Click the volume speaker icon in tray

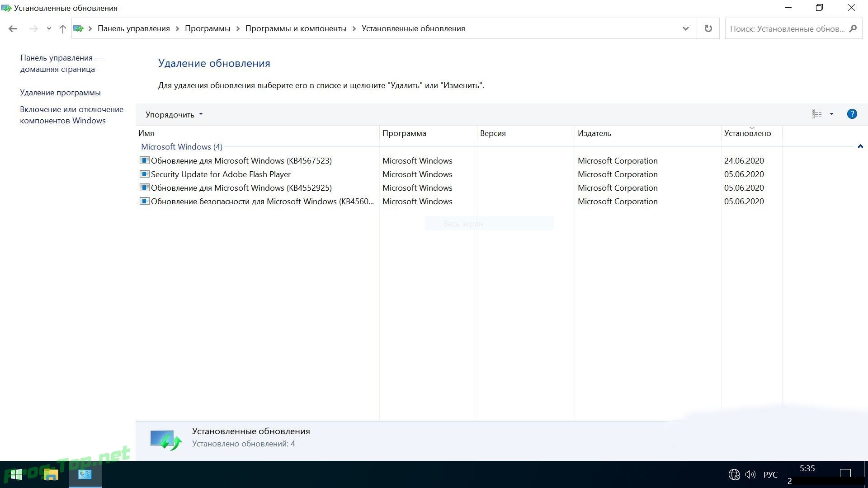[750, 474]
